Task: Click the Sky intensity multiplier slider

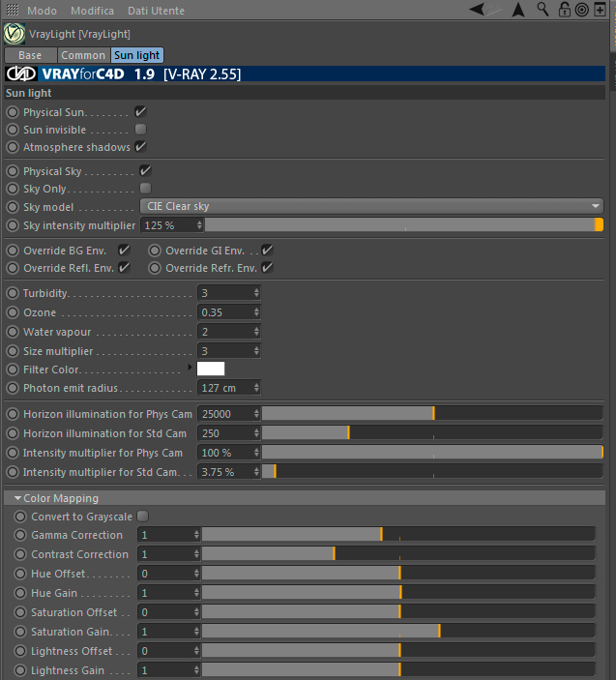Action: 404,225
